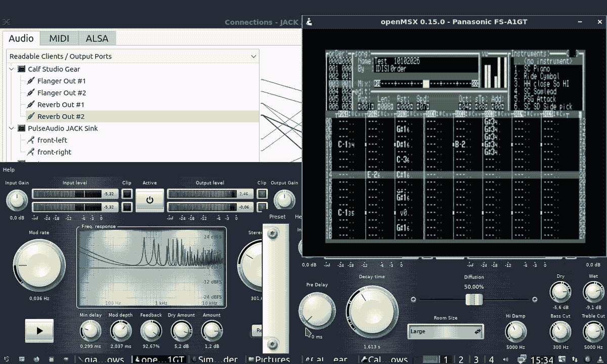Click the Bass Cut knob
The height and width of the screenshot is (364, 607).
[x=560, y=332]
